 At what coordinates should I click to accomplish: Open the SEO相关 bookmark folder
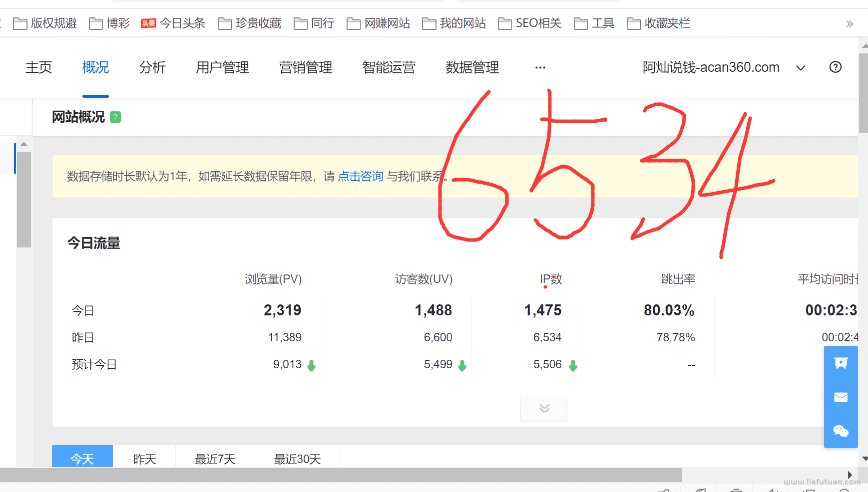(530, 23)
